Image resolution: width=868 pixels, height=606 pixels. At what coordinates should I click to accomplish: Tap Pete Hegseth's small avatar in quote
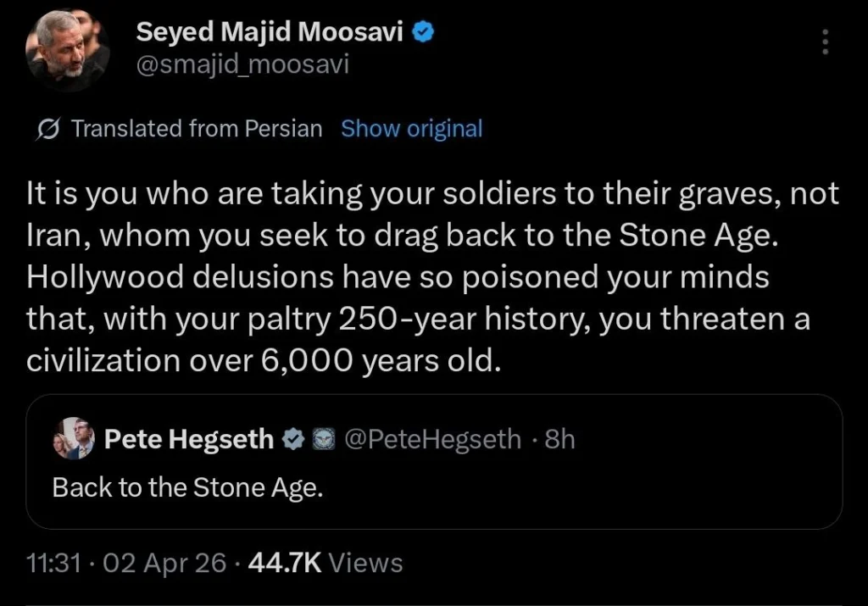73,439
